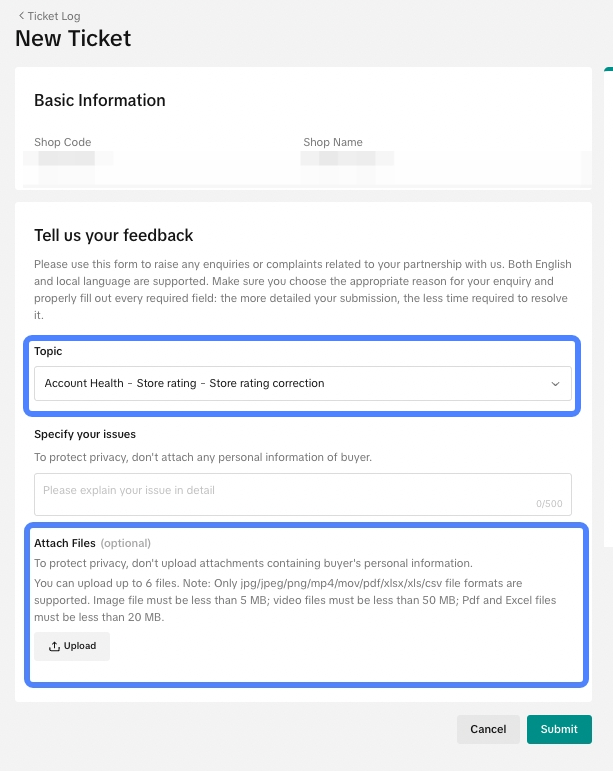
Task: Click the Topic field label
Action: click(48, 352)
